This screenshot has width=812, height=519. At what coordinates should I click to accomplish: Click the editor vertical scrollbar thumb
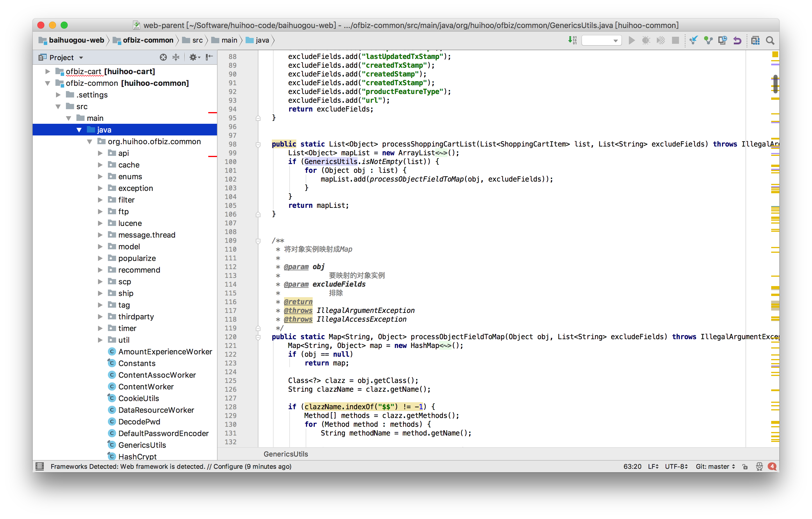[x=775, y=84]
